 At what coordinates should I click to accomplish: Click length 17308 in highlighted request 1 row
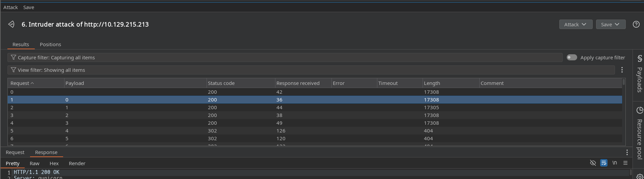pyautogui.click(x=431, y=100)
